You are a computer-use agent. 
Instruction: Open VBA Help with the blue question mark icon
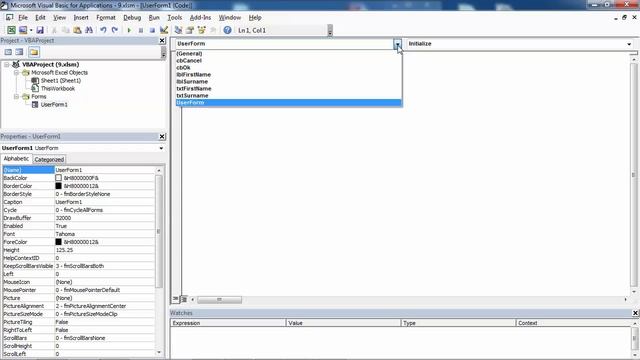click(227, 30)
